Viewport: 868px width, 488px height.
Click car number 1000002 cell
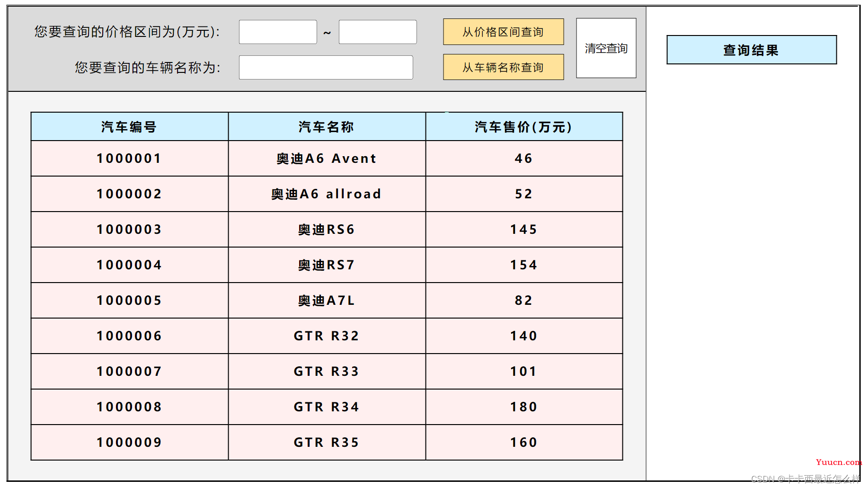click(x=130, y=194)
